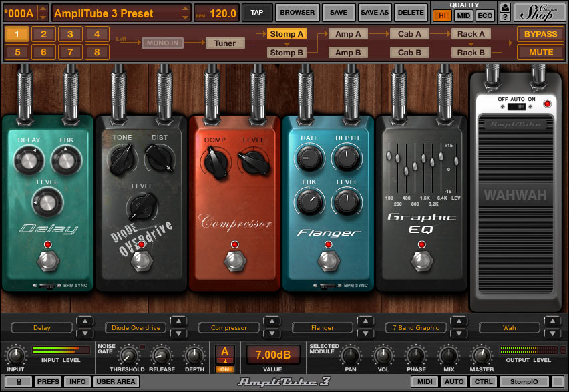Toggle the Delay pedal BPM SYNC switch

coord(45,286)
